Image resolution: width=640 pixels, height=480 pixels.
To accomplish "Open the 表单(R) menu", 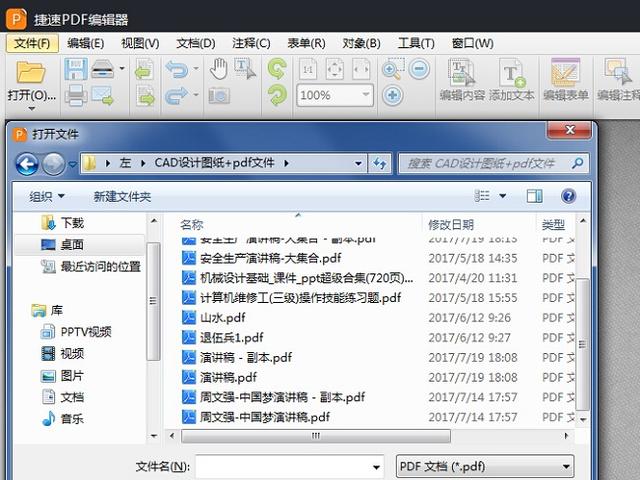I will [306, 43].
